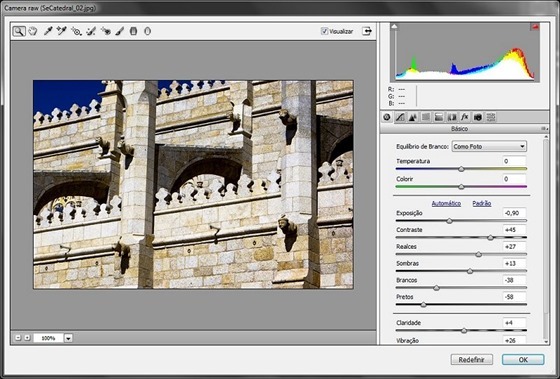Click the histogram graph
The image size is (560, 379).
pyautogui.click(x=465, y=52)
